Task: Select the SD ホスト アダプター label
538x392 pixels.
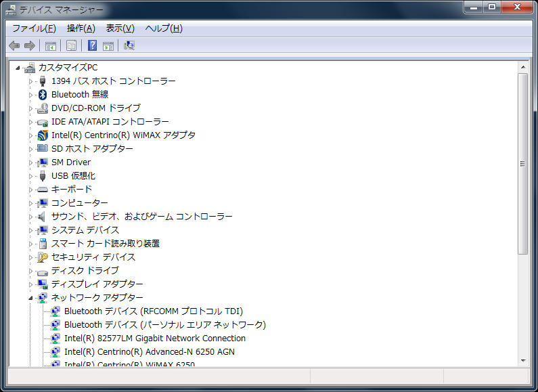Action: tap(92, 149)
